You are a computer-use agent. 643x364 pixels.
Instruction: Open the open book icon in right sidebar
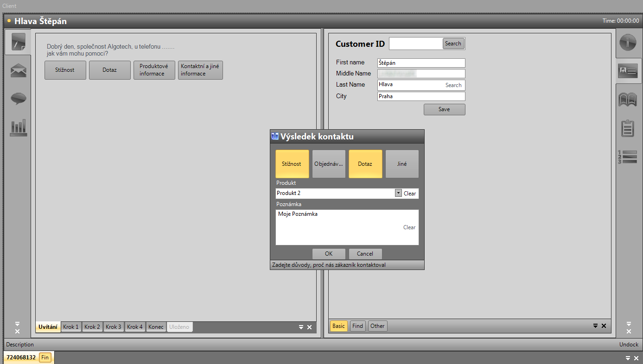point(628,99)
